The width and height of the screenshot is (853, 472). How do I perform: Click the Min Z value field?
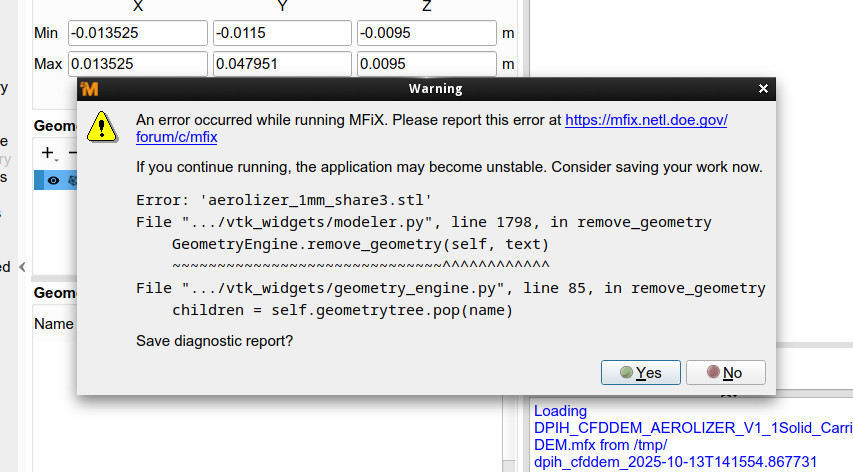(425, 33)
